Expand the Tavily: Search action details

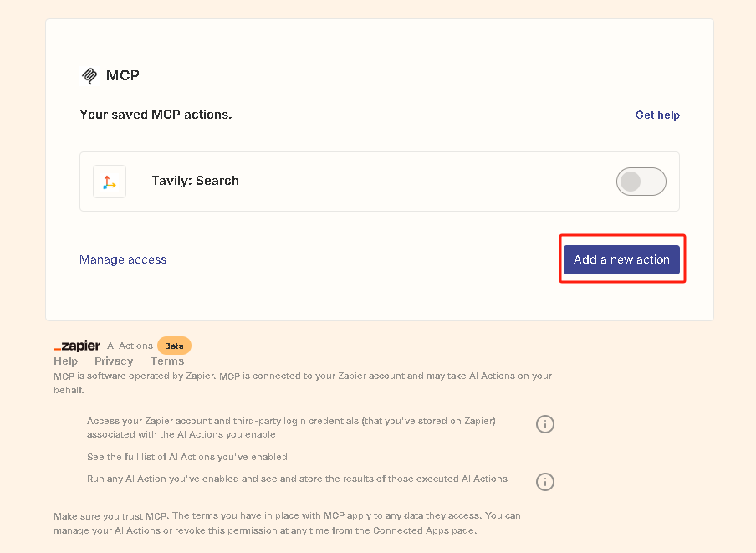pos(195,181)
